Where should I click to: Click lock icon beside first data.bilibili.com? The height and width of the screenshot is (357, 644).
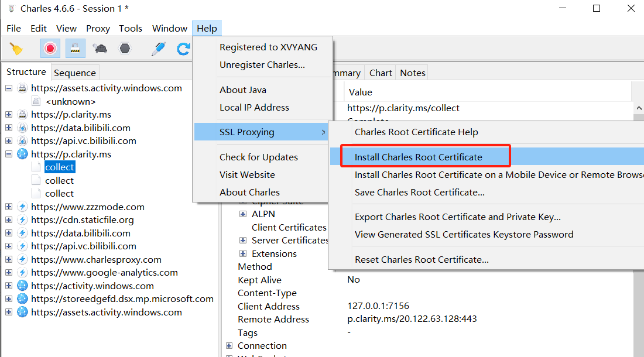pos(23,128)
